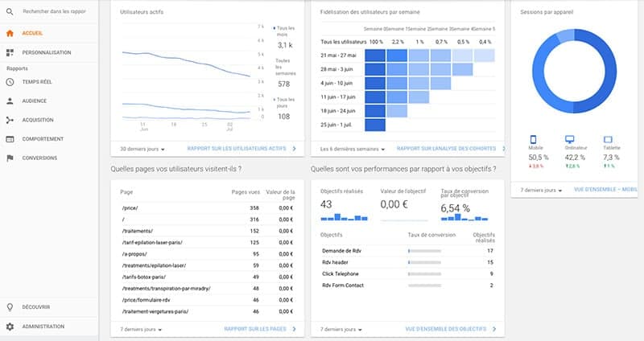The width and height of the screenshot is (644, 341).
Task: Expand "7 derniers jours" under pages table
Action: tap(142, 329)
